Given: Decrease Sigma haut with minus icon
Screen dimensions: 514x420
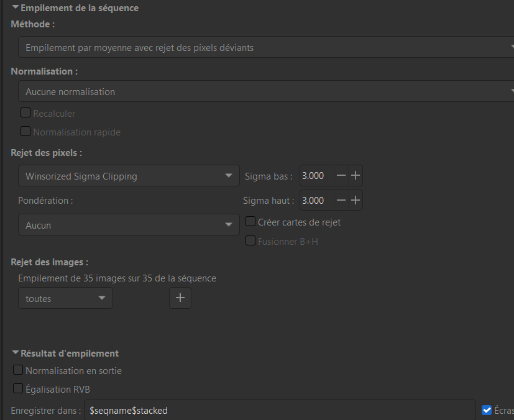Looking at the screenshot, I should click(341, 200).
